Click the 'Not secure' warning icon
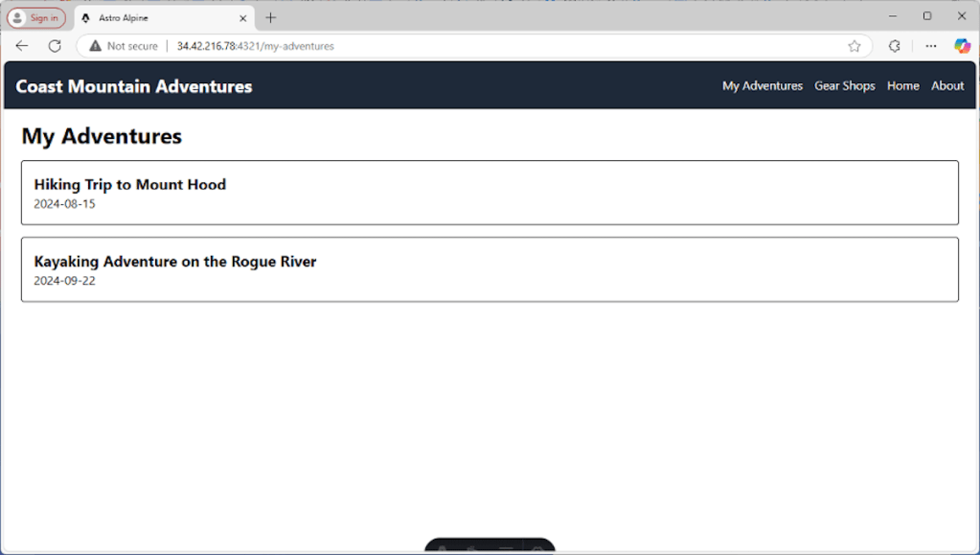Screen dimensions: 980x555 (95, 45)
